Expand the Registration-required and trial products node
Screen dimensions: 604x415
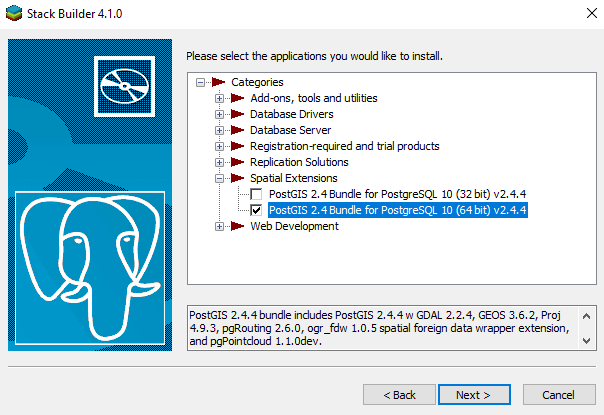219,146
